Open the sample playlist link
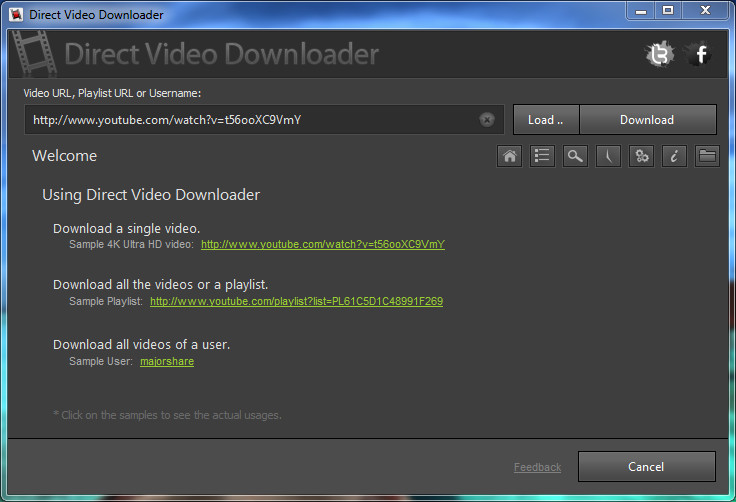Image resolution: width=736 pixels, height=502 pixels. pyautogui.click(x=296, y=301)
